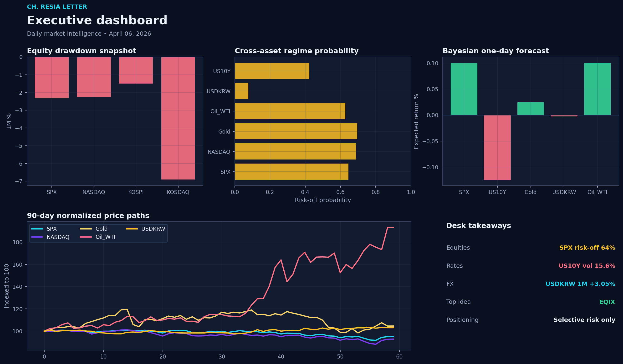Click the Expected return % axis label
Image resolution: width=623 pixels, height=364 pixels.
[416, 121]
